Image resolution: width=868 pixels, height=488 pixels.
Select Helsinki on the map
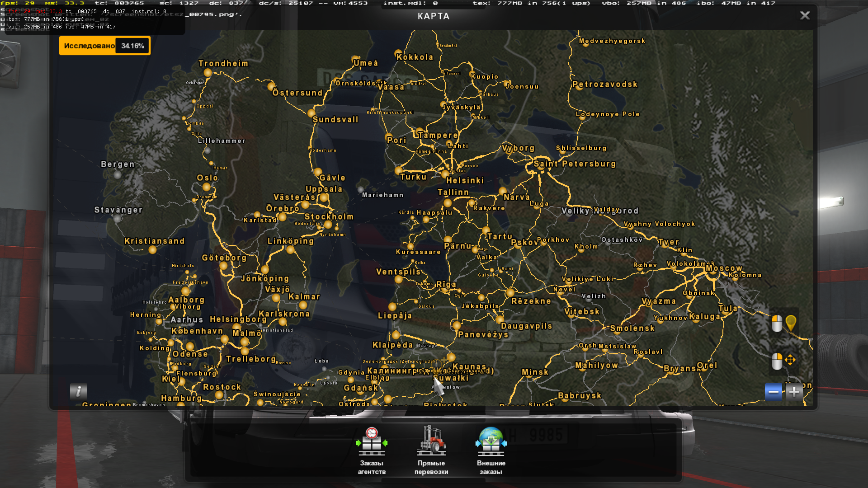[445, 174]
